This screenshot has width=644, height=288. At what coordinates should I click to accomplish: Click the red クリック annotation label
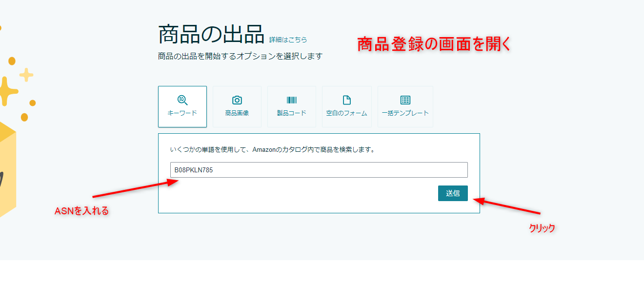(x=542, y=228)
